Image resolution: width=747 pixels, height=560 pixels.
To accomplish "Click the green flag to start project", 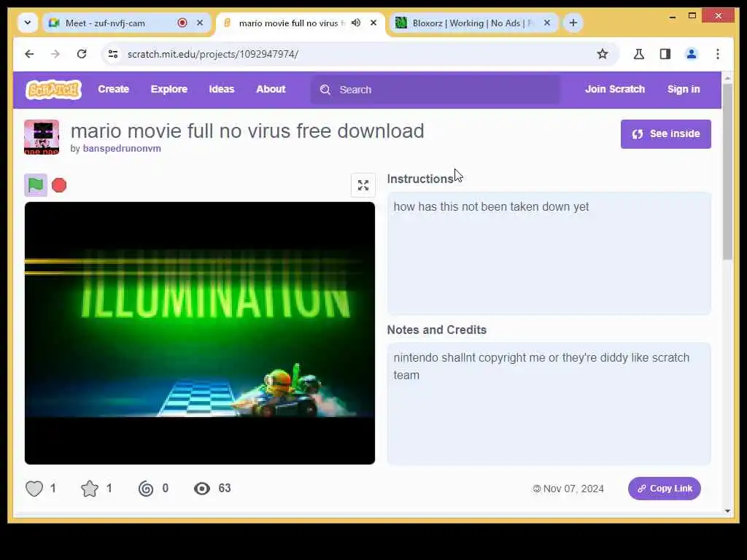I will 36,185.
